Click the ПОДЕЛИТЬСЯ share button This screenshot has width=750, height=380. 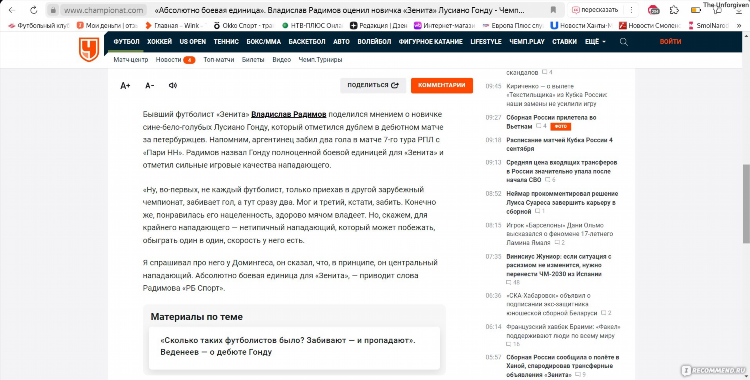(373, 85)
